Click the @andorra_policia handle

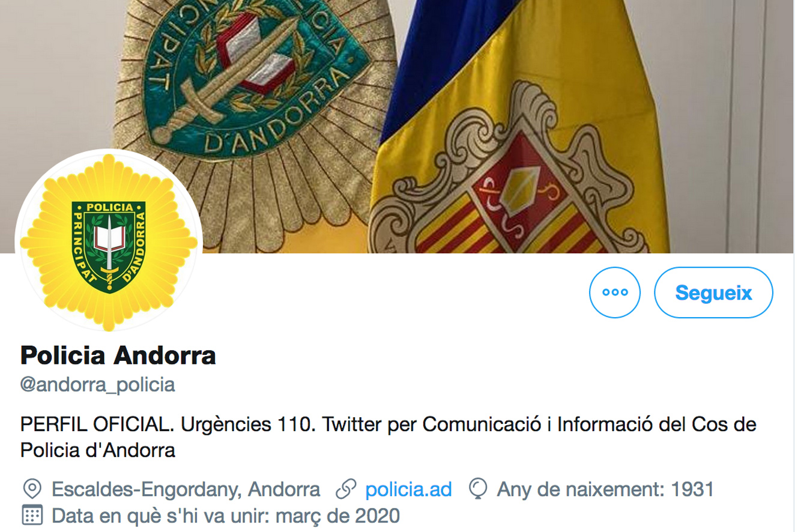click(x=98, y=385)
